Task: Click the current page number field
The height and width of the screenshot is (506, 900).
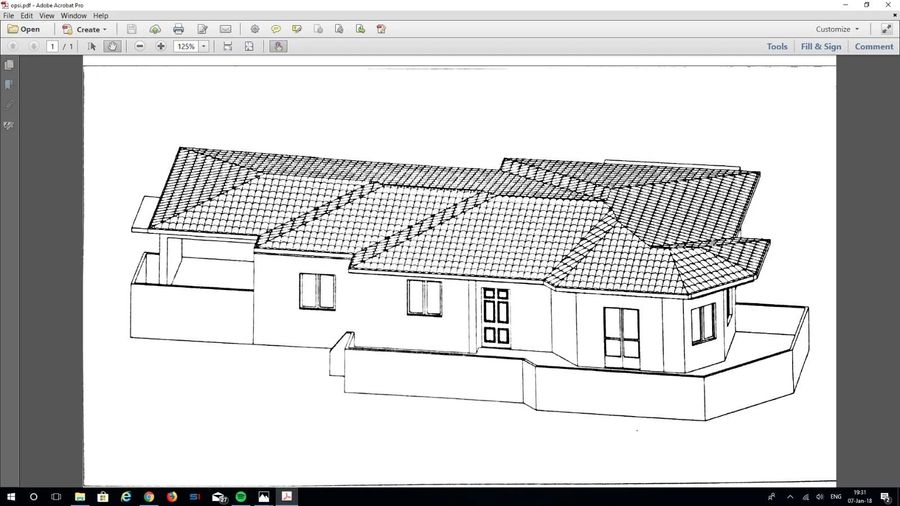Action: click(53, 46)
